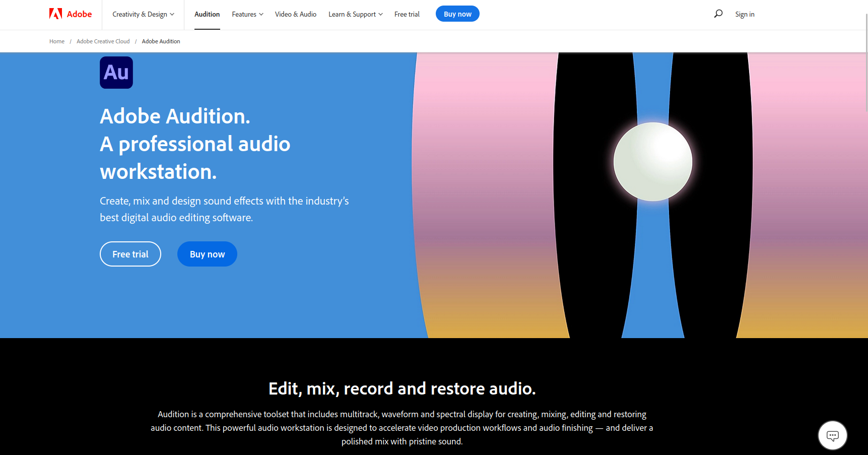Go to Home breadcrumb link
This screenshot has width=868, height=455.
click(x=57, y=41)
